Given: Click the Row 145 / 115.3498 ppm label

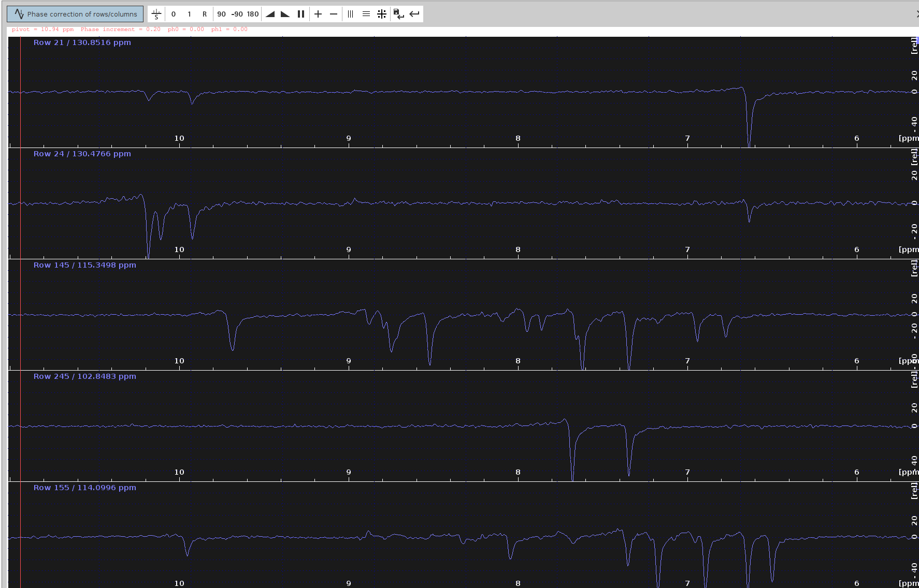Looking at the screenshot, I should (x=84, y=265).
